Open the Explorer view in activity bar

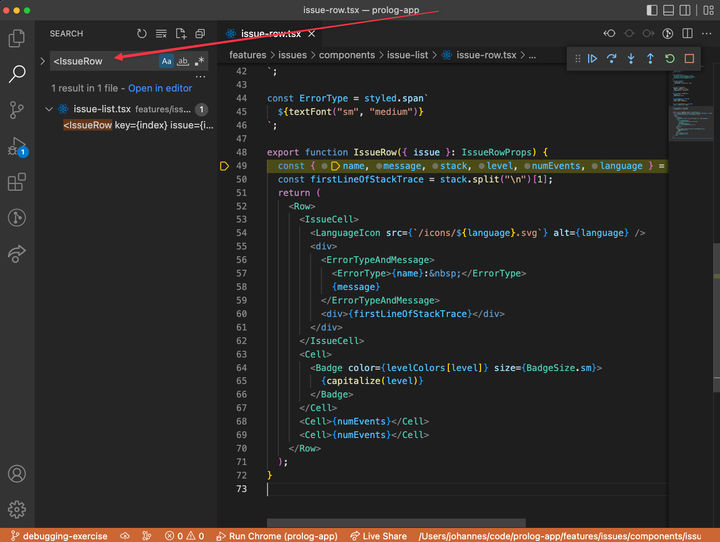pos(17,39)
